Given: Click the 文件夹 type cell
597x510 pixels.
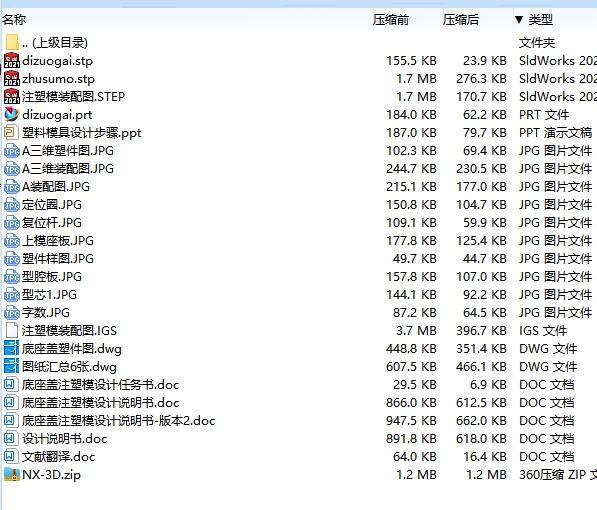Looking at the screenshot, I should coord(537,43).
